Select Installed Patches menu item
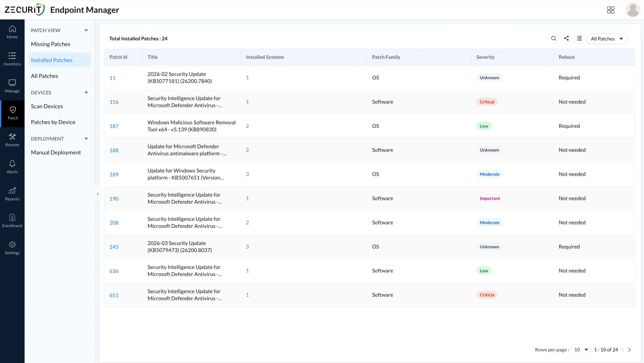The height and width of the screenshot is (363, 644). click(x=60, y=60)
